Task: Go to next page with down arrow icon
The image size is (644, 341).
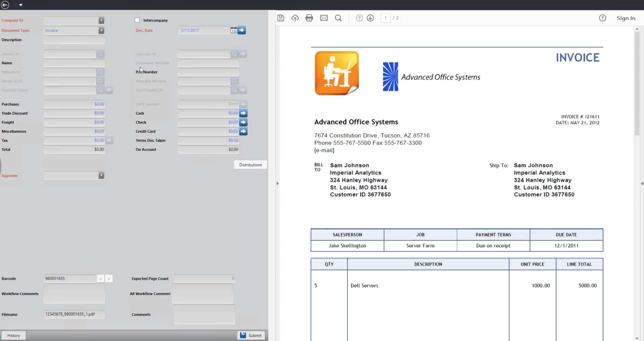Action: 370,18
